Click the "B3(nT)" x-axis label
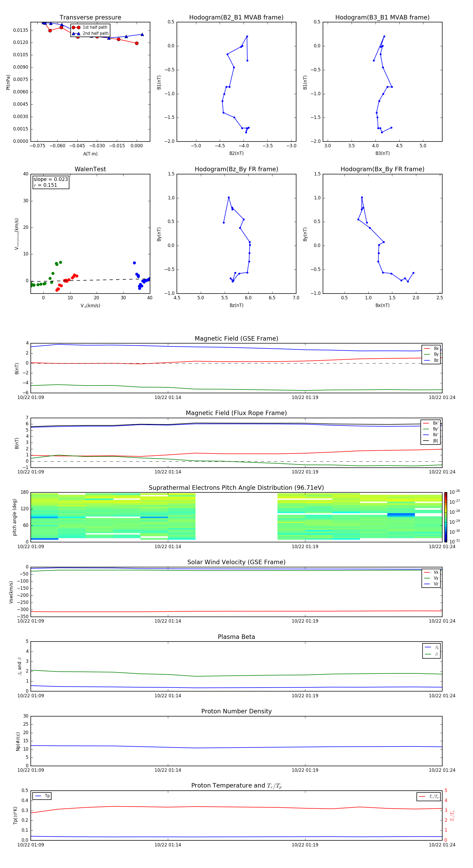This screenshot has height=868, width=473. tap(382, 153)
